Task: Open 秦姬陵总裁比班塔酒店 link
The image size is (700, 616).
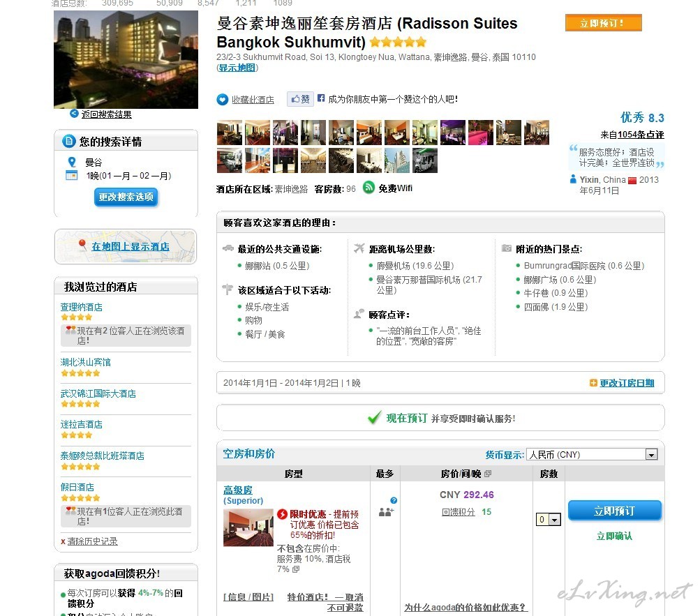Action: point(102,456)
